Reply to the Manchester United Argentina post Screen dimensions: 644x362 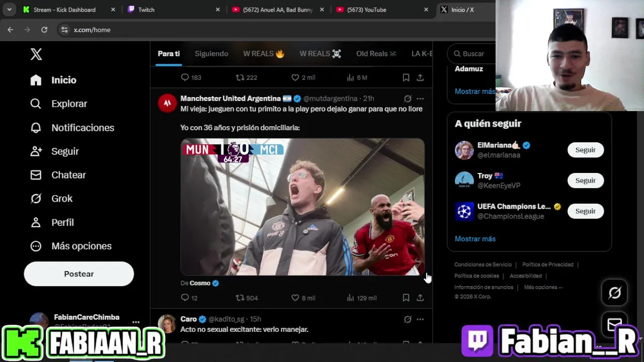pyautogui.click(x=185, y=298)
